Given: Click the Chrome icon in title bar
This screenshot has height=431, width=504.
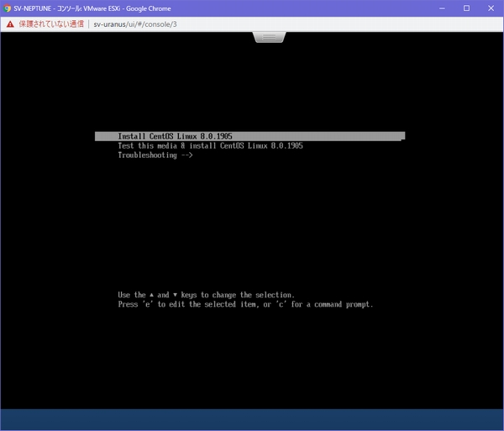Looking at the screenshot, I should (x=7, y=8).
